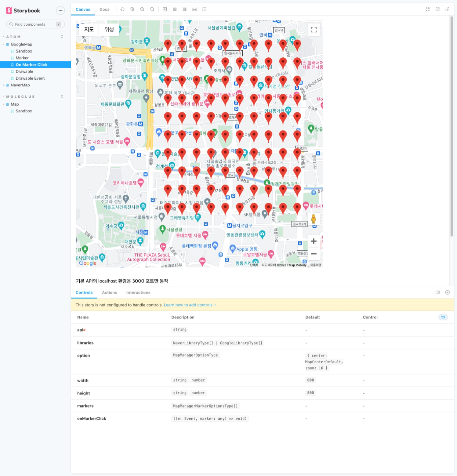Reset controls with the undo button
The height and width of the screenshot is (476, 457).
tap(443, 317)
